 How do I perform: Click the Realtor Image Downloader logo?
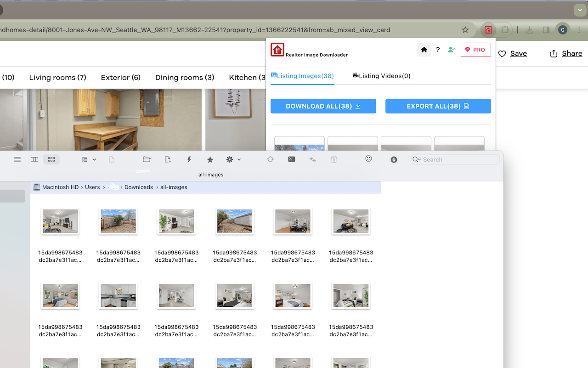point(277,50)
